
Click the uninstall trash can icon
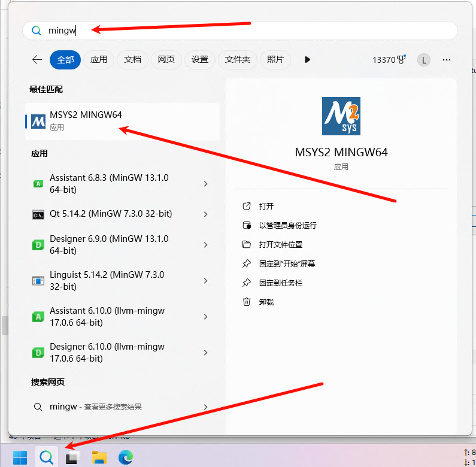coord(247,302)
